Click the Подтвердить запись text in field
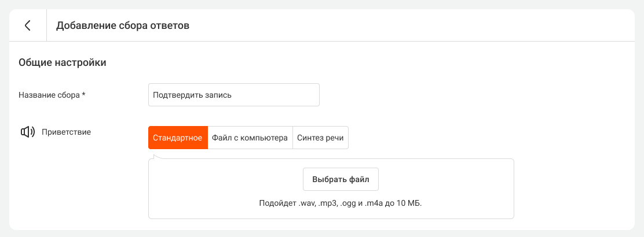This screenshot has height=237, width=644. [192, 95]
